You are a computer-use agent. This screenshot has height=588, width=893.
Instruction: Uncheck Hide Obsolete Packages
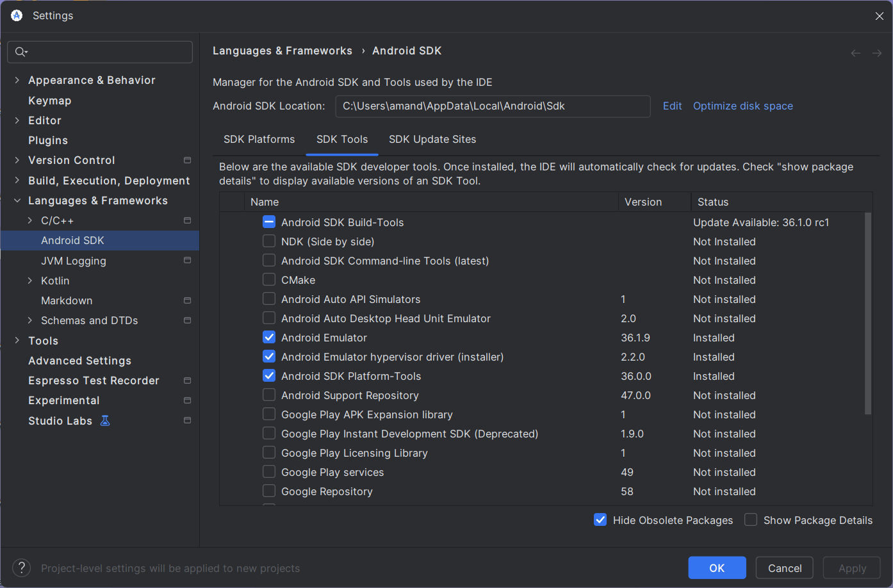(x=600, y=520)
